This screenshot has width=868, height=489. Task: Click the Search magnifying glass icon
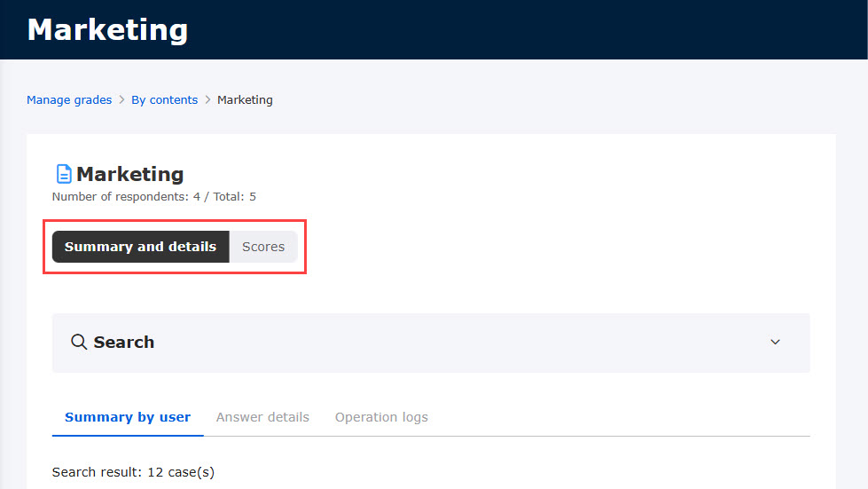pos(79,342)
